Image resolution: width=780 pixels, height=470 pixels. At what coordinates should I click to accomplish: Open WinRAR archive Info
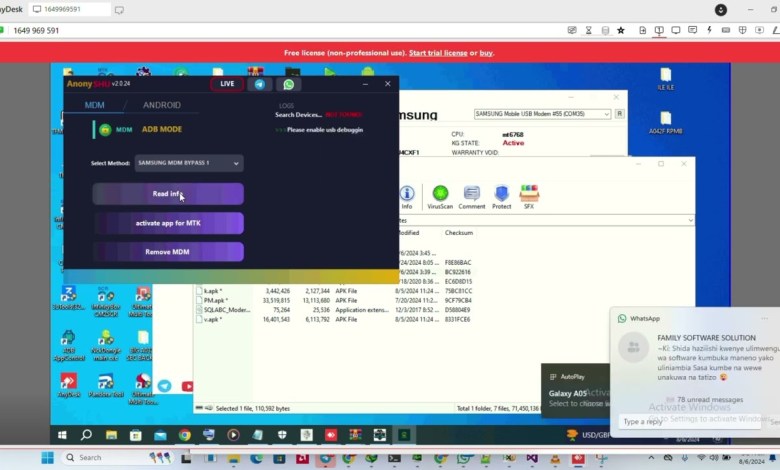[407, 194]
